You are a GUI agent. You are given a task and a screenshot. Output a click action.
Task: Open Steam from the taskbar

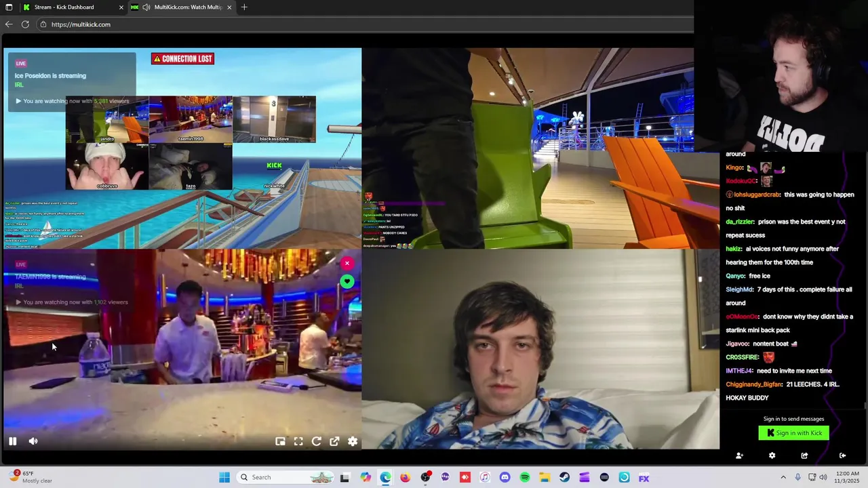point(564,477)
